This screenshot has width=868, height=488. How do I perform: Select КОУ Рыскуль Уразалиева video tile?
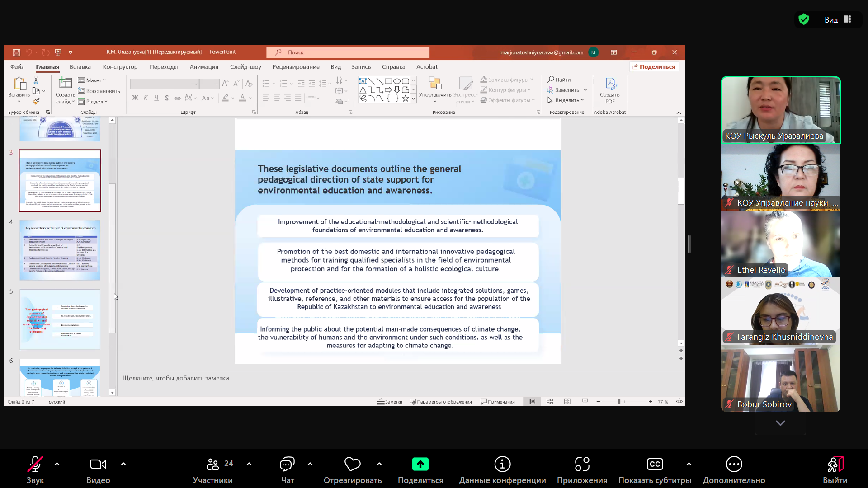[x=781, y=110]
